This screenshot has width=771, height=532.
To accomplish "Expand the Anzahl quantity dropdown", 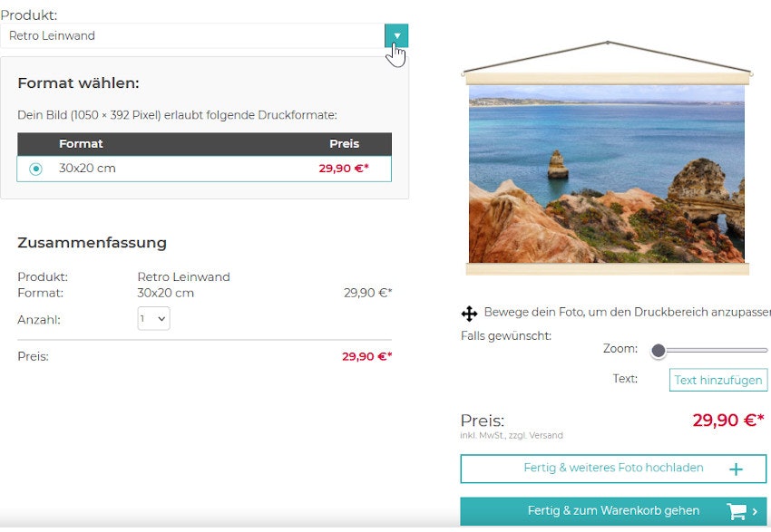I will click(153, 319).
